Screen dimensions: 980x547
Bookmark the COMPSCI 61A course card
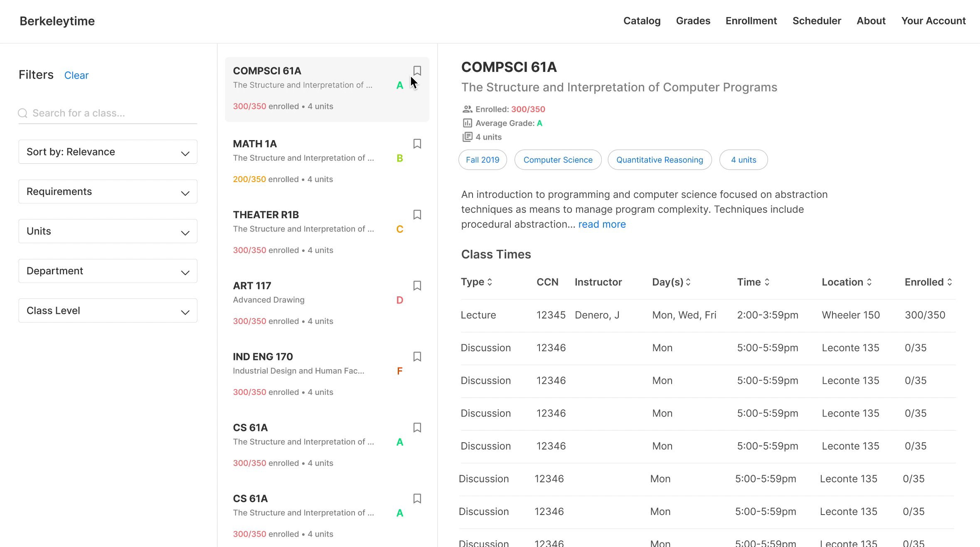point(417,71)
